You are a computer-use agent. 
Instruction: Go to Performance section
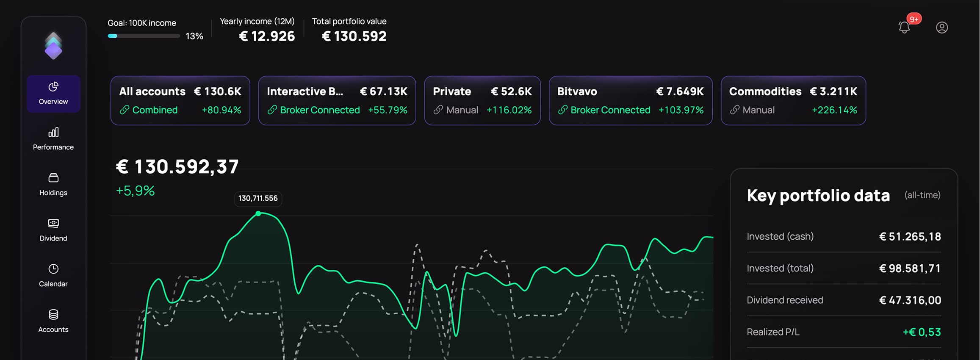click(53, 139)
